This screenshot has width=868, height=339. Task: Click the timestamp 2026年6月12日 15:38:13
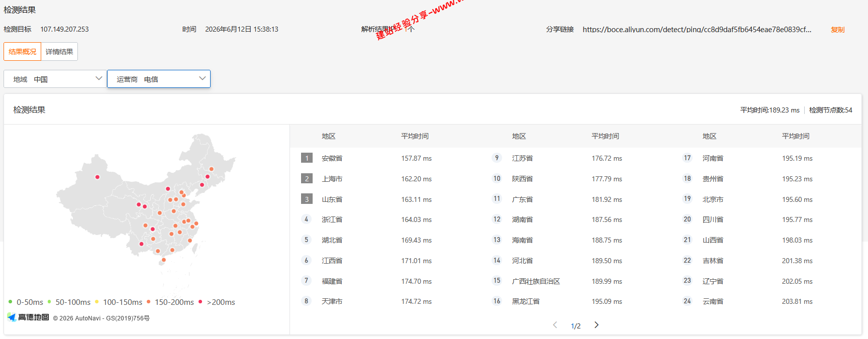pos(242,29)
